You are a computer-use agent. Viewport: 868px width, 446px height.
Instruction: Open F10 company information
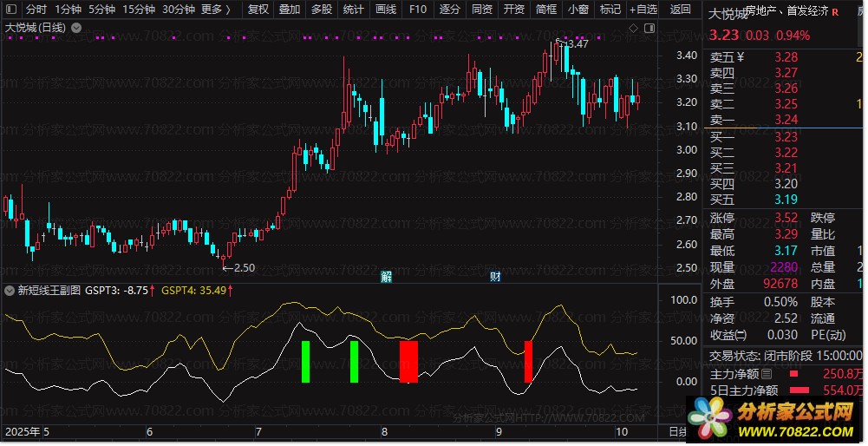pyautogui.click(x=418, y=9)
